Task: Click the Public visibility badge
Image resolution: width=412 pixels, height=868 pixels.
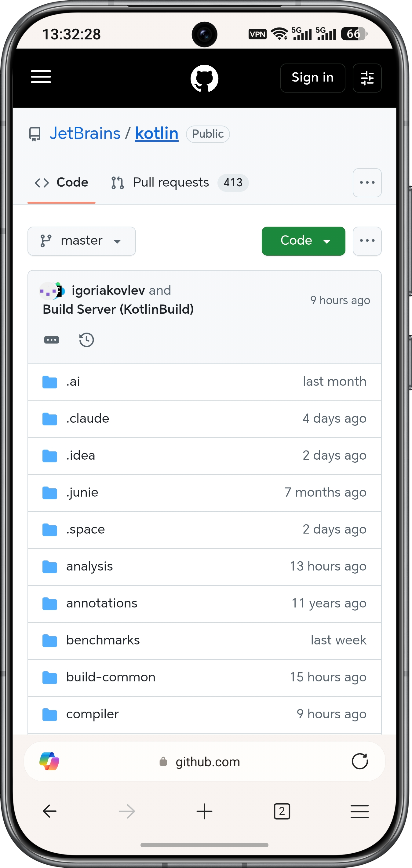Action: [x=208, y=134]
